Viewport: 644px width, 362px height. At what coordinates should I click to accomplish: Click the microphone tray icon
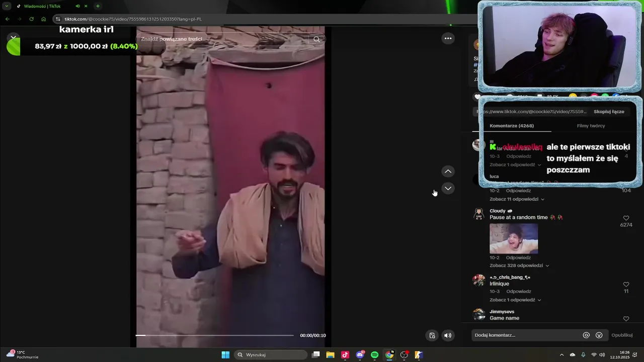[x=583, y=355]
